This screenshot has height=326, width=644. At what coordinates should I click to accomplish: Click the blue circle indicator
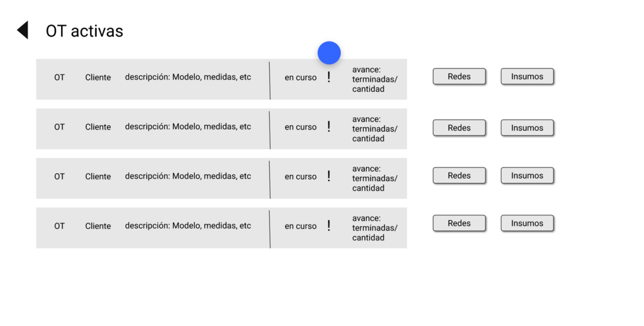coord(329,53)
